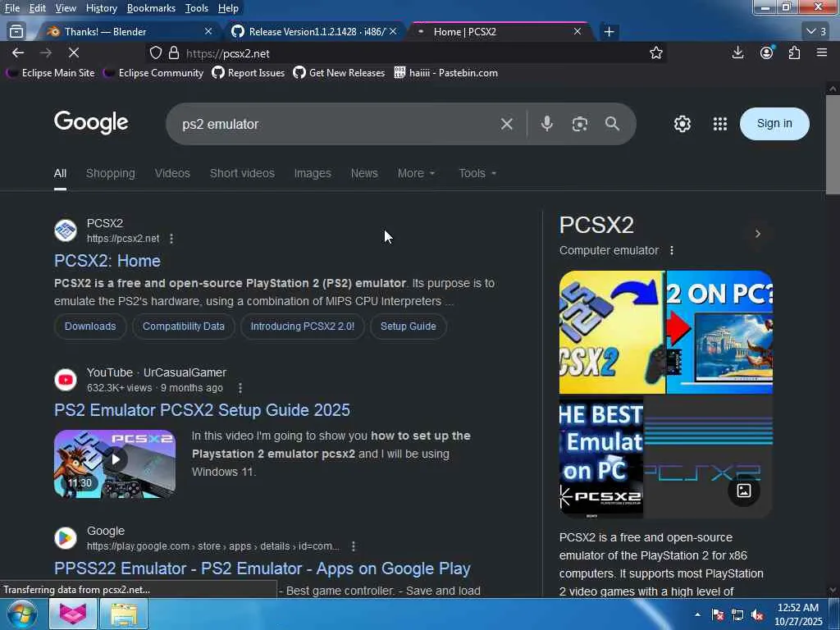Select the Images search tab

coord(313,173)
